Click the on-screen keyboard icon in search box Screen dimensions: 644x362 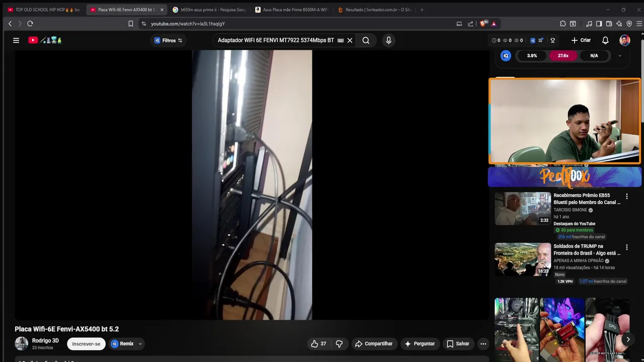point(341,40)
